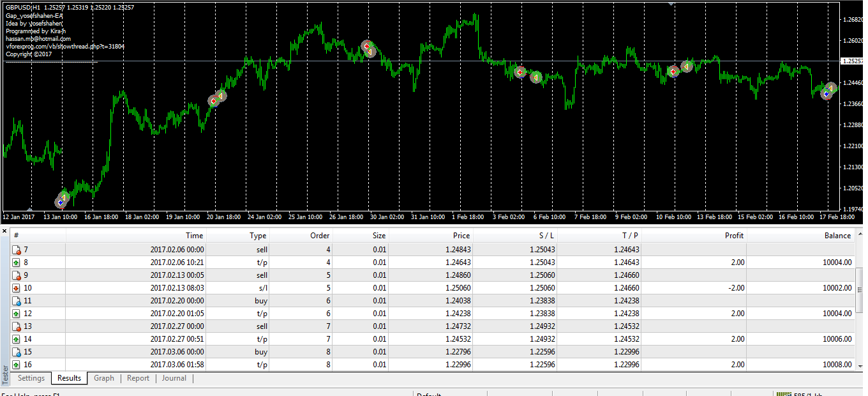868x396 pixels.
Task: Click the buy order icon on row 15
Action: pyautogui.click(x=17, y=352)
